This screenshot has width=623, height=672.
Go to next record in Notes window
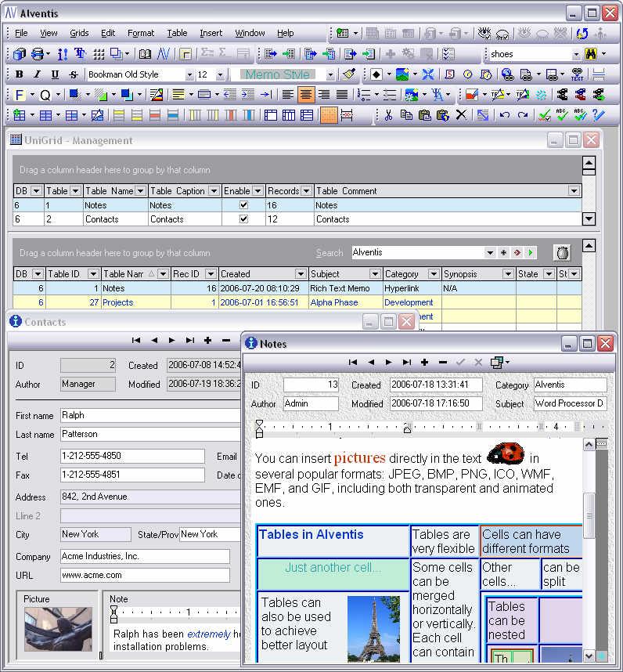tap(388, 363)
